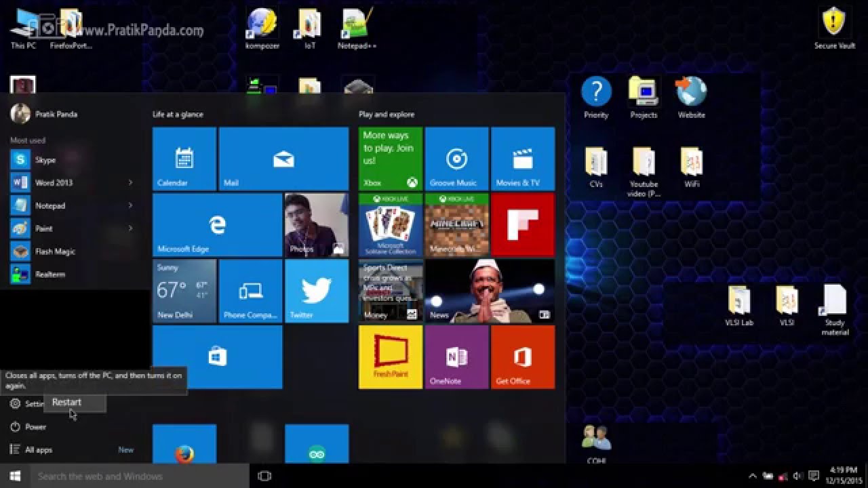The width and height of the screenshot is (868, 488).
Task: Launch the Minecraft tile
Action: tap(456, 224)
